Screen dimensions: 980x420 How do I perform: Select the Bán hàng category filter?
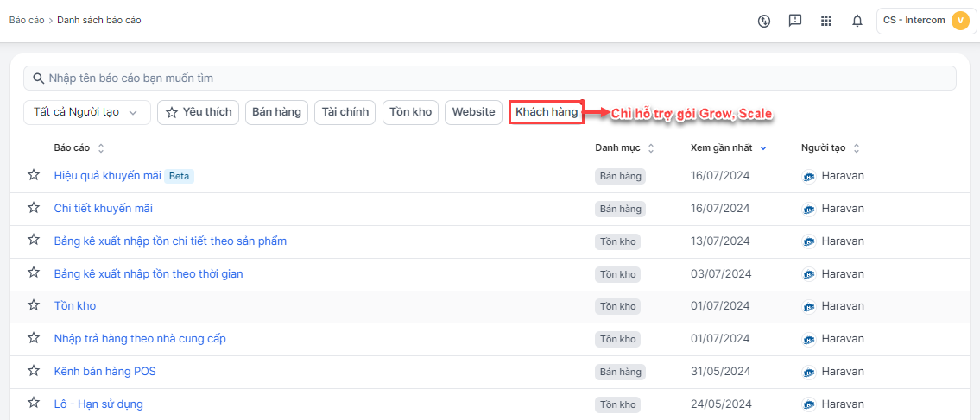click(276, 112)
